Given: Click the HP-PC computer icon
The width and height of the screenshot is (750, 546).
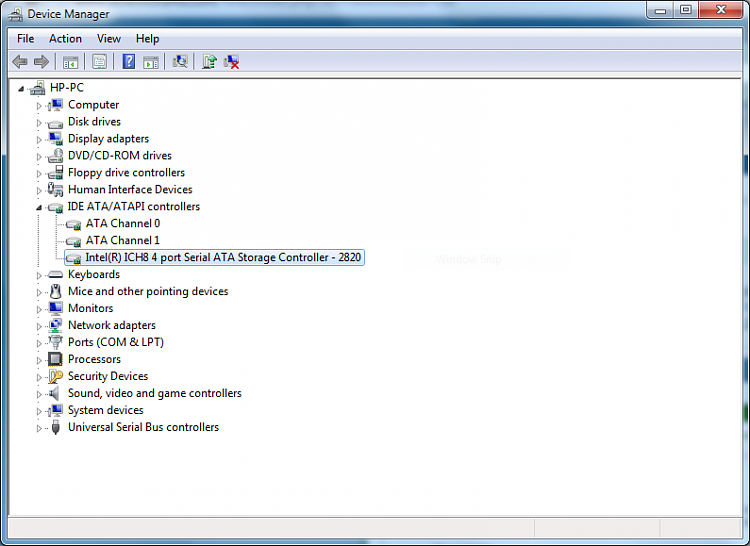Looking at the screenshot, I should pyautogui.click(x=38, y=88).
